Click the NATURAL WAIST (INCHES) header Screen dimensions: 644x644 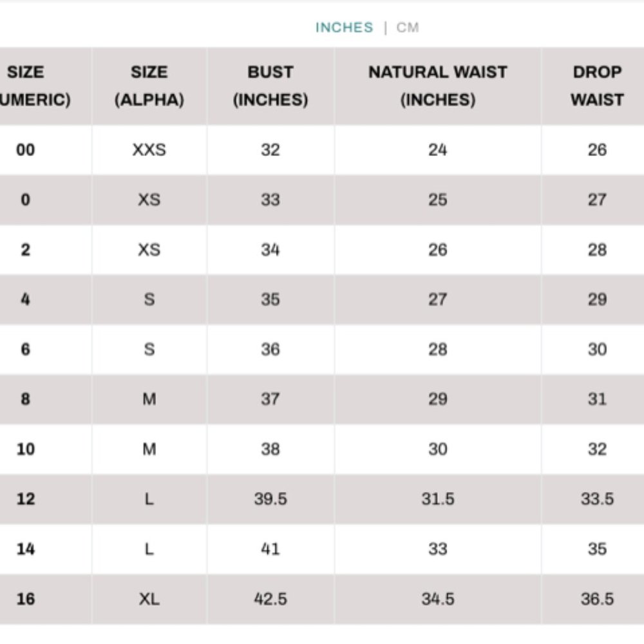(438, 86)
